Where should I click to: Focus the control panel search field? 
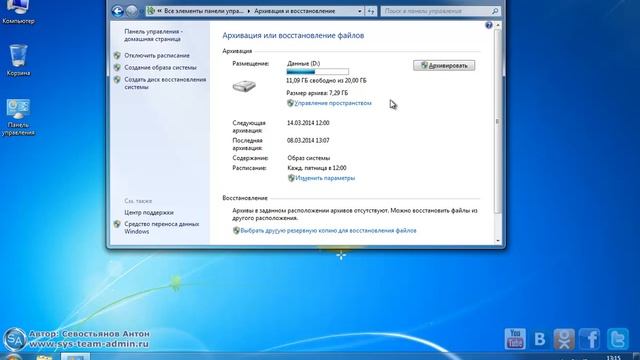(x=436, y=11)
